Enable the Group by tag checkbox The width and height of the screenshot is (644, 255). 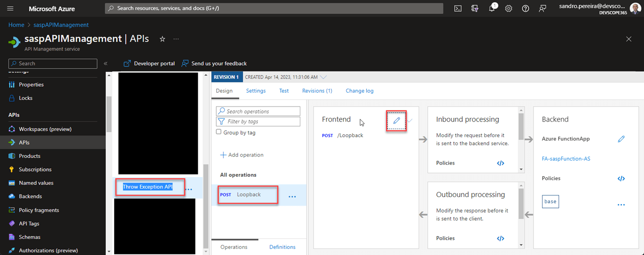coord(219,132)
